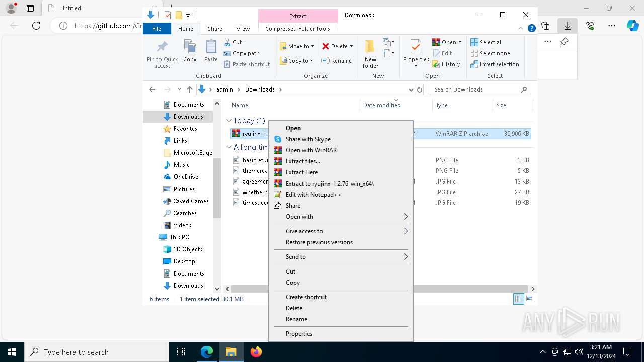Refresh the Edge browser page
The image size is (644, 362).
[x=36, y=26]
